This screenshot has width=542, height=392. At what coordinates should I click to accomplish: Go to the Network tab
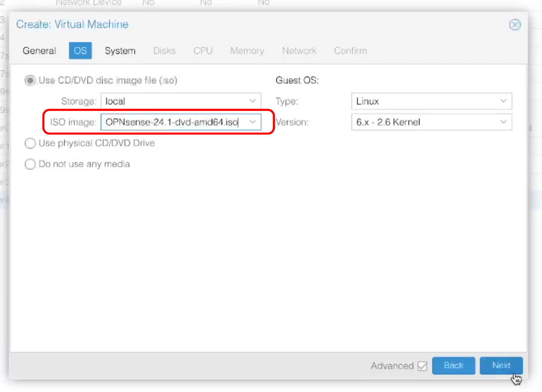tap(299, 51)
